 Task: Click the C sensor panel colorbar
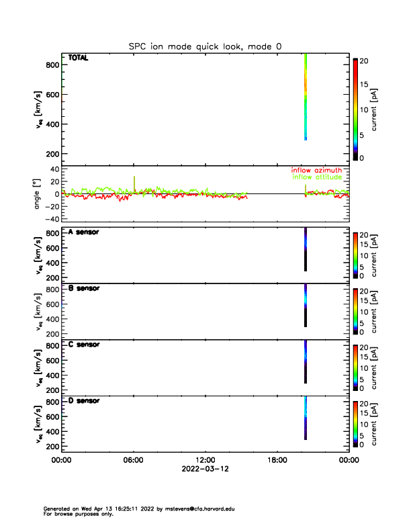(x=355, y=367)
